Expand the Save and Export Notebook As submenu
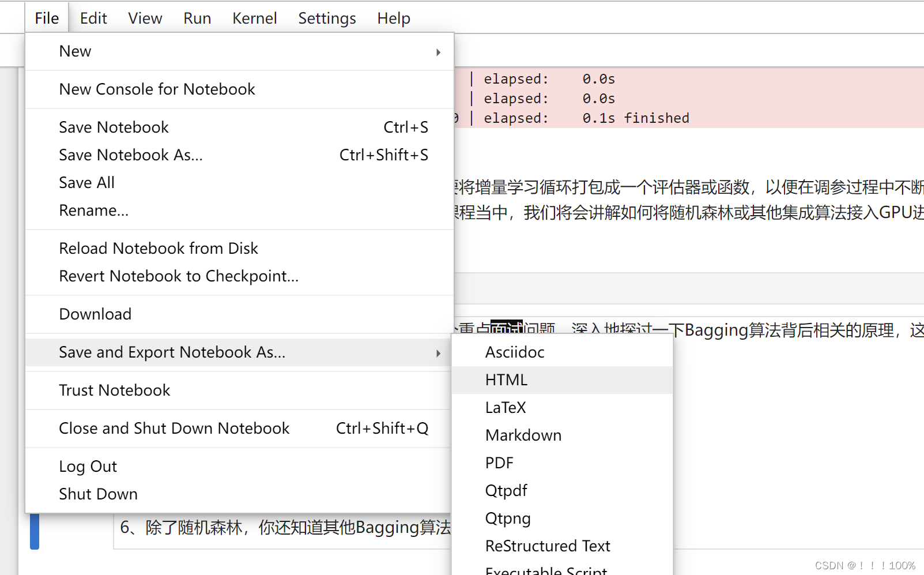 (172, 352)
